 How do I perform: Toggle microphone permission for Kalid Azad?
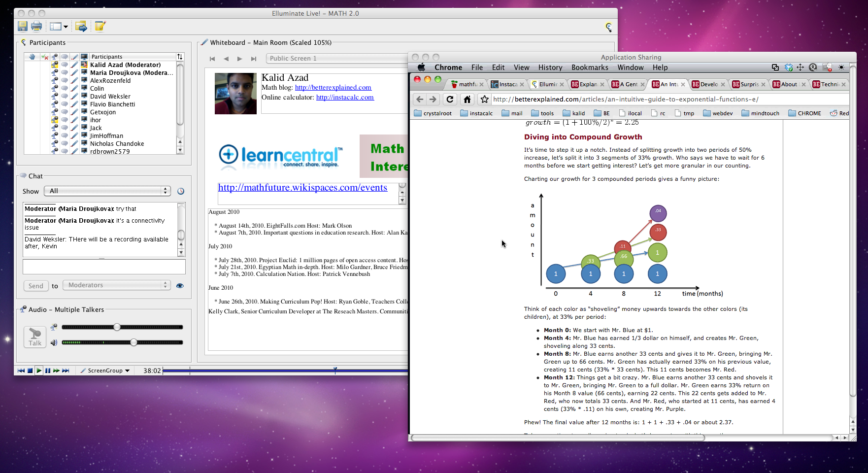pyautogui.click(x=55, y=65)
